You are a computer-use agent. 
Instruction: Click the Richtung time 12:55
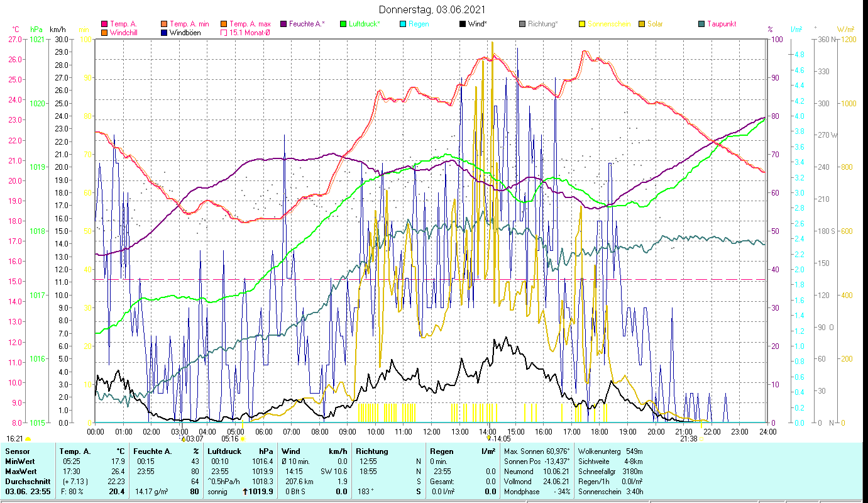pyautogui.click(x=368, y=462)
